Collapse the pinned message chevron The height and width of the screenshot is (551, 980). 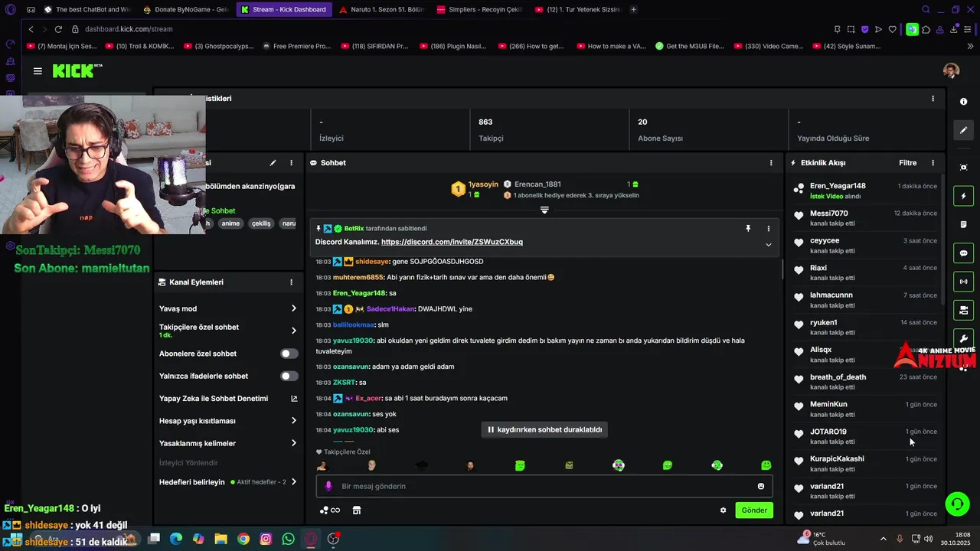768,245
